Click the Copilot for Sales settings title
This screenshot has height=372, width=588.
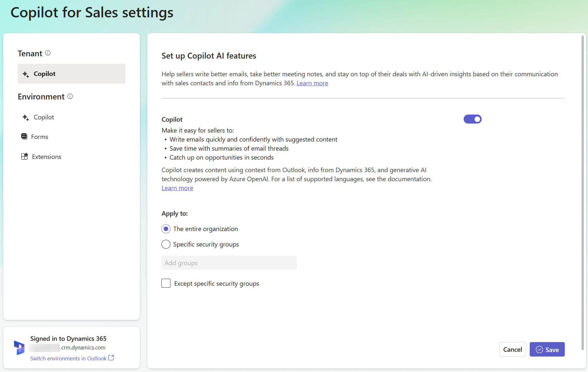(92, 13)
